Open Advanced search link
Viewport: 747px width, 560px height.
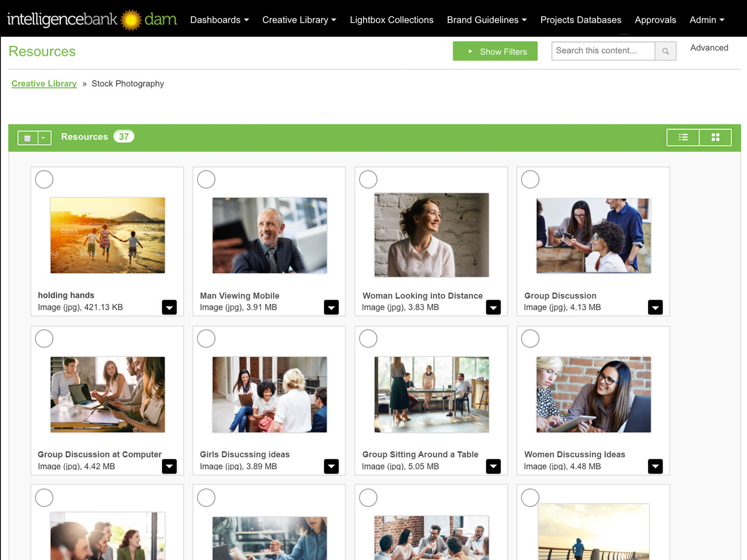(x=709, y=48)
